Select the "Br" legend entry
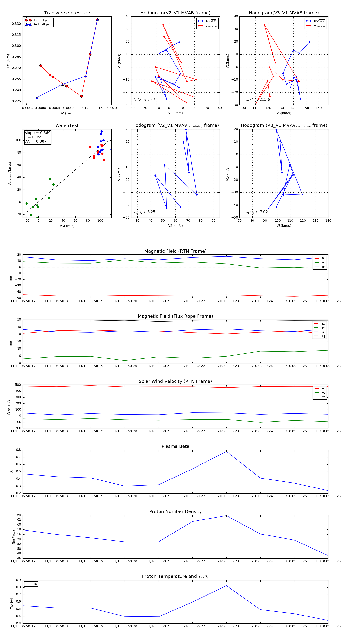Image resolution: width=351 pixels, height=644 pixels. pyautogui.click(x=320, y=259)
